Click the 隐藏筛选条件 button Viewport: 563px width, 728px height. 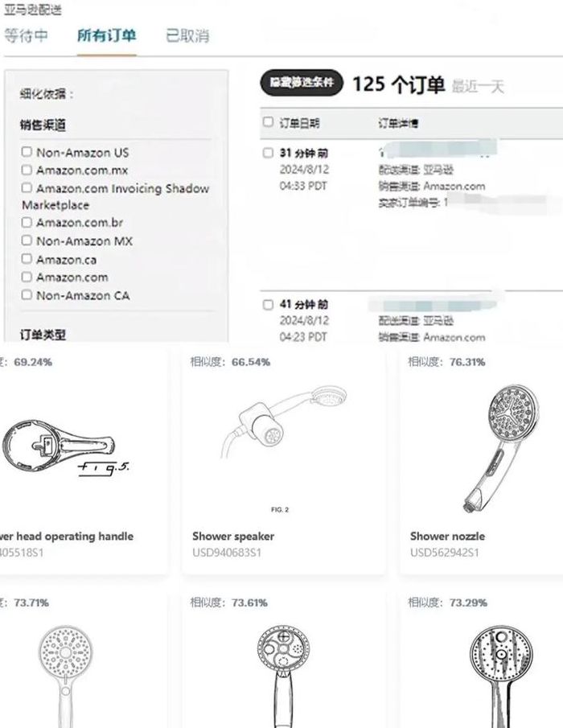(302, 83)
